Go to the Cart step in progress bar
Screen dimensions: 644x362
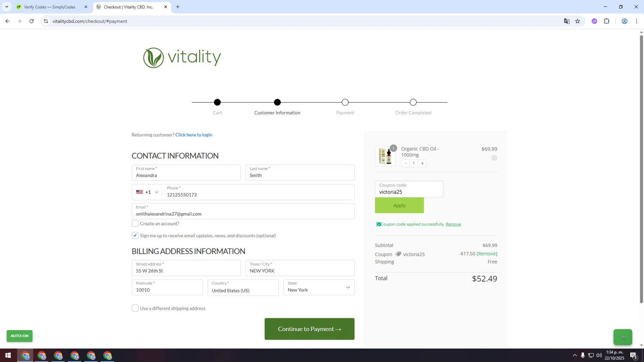pyautogui.click(x=217, y=103)
